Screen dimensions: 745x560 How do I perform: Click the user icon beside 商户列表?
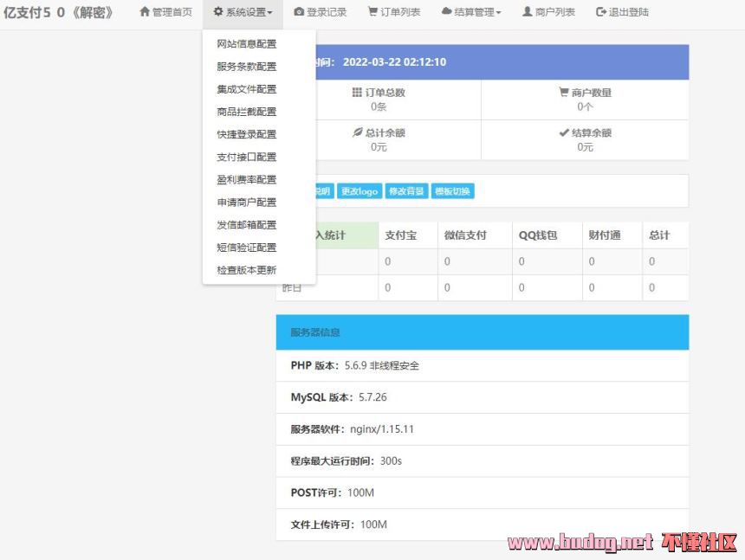point(527,12)
